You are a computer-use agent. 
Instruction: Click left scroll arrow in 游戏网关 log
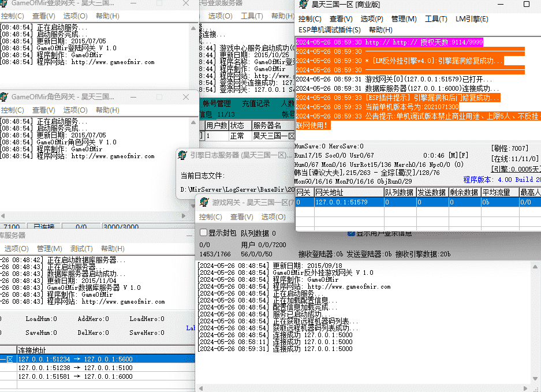[x=201, y=388]
